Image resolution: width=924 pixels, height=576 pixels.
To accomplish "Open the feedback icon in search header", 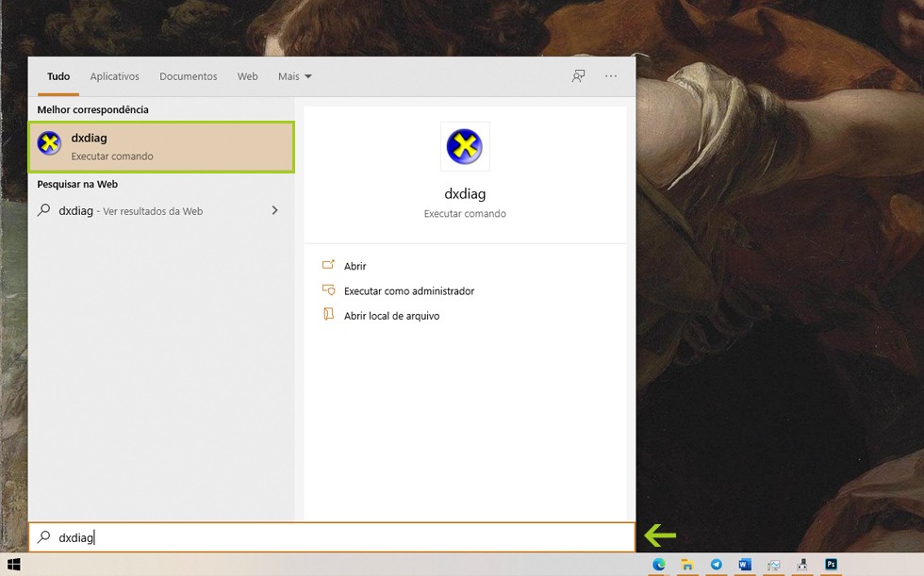I will coord(578,76).
